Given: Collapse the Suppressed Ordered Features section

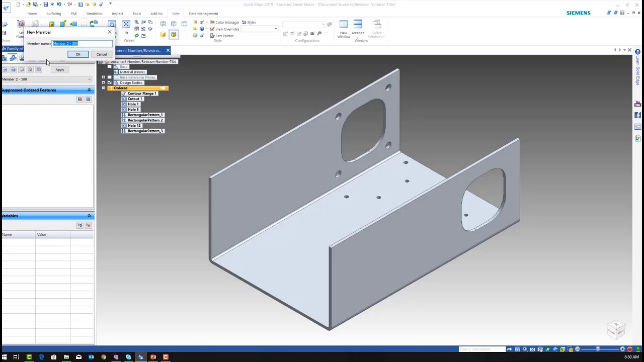Looking at the screenshot, I should [89, 90].
